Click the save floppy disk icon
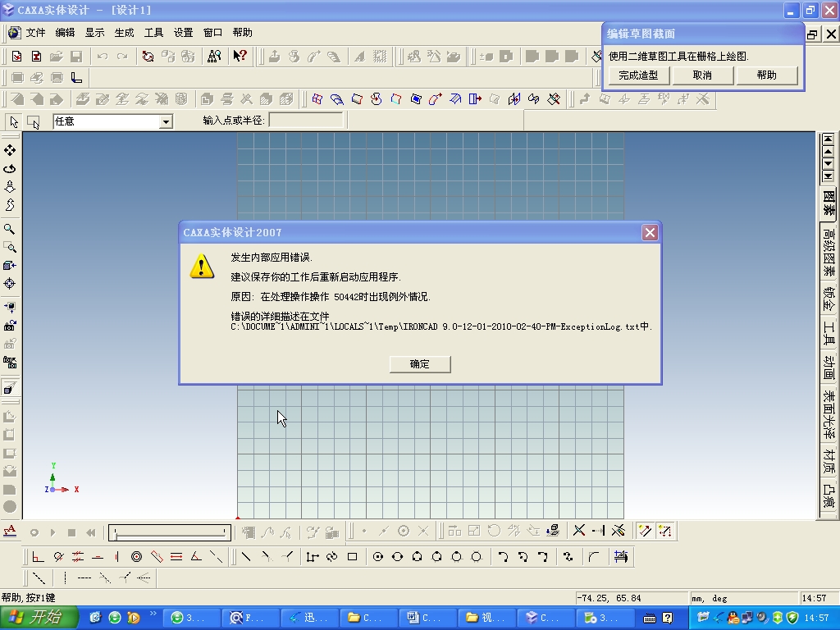Screen dimensions: 840x630 76,57
